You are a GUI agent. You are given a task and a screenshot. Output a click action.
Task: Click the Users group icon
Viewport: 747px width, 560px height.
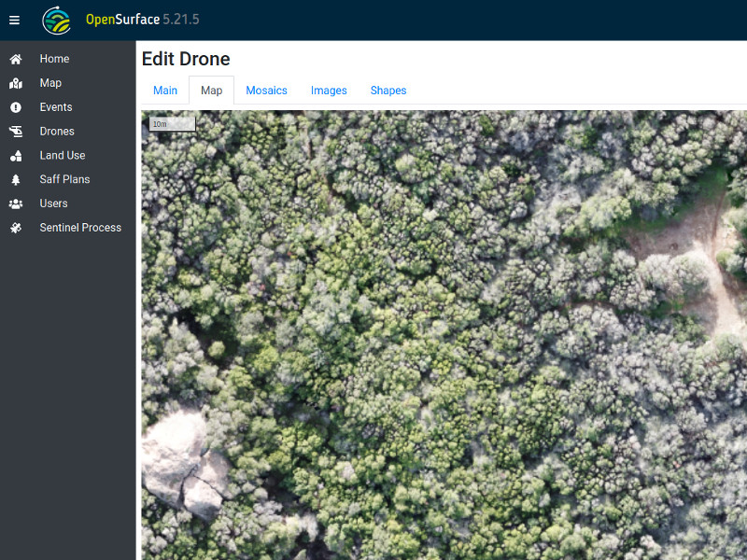coord(16,203)
